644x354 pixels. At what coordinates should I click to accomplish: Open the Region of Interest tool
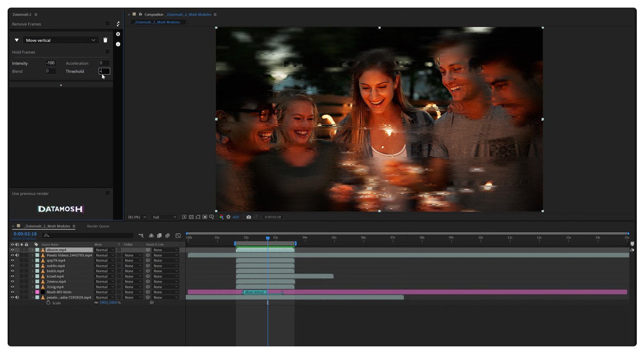click(x=205, y=217)
